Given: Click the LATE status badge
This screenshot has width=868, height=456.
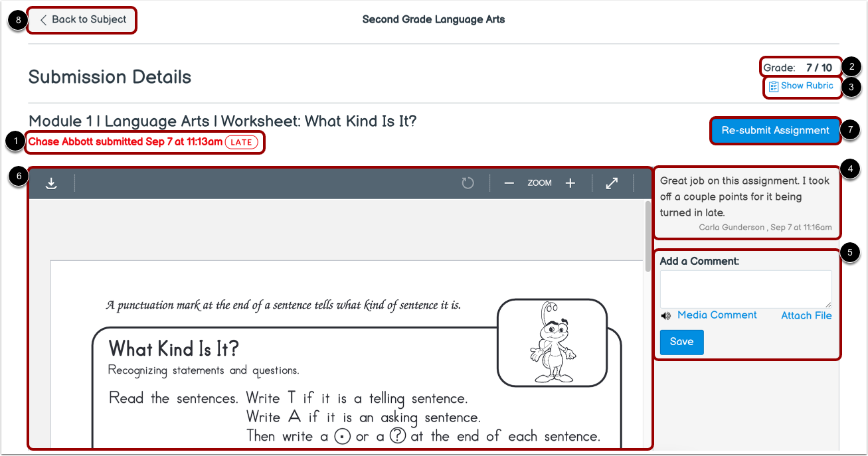Looking at the screenshot, I should coord(241,142).
